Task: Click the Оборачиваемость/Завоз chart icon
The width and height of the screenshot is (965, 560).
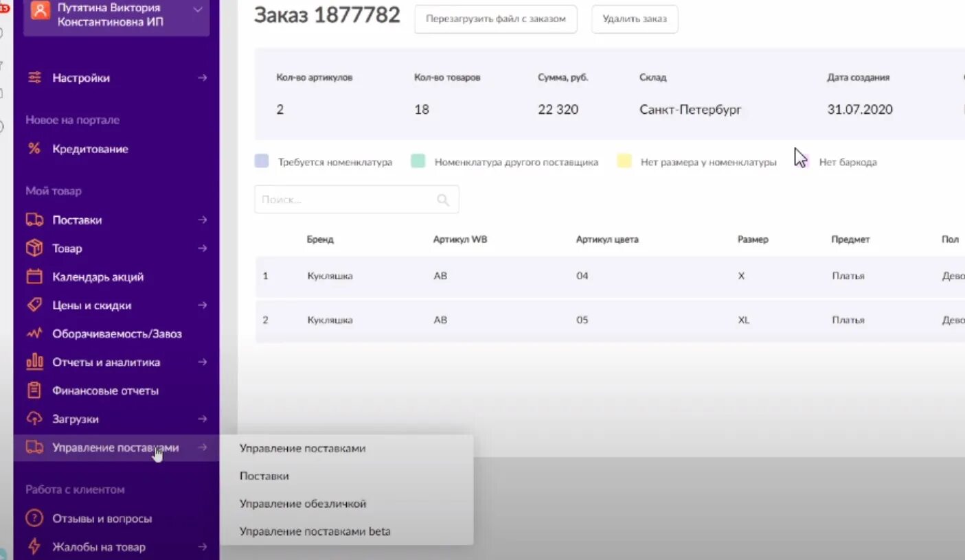Action: 34,334
